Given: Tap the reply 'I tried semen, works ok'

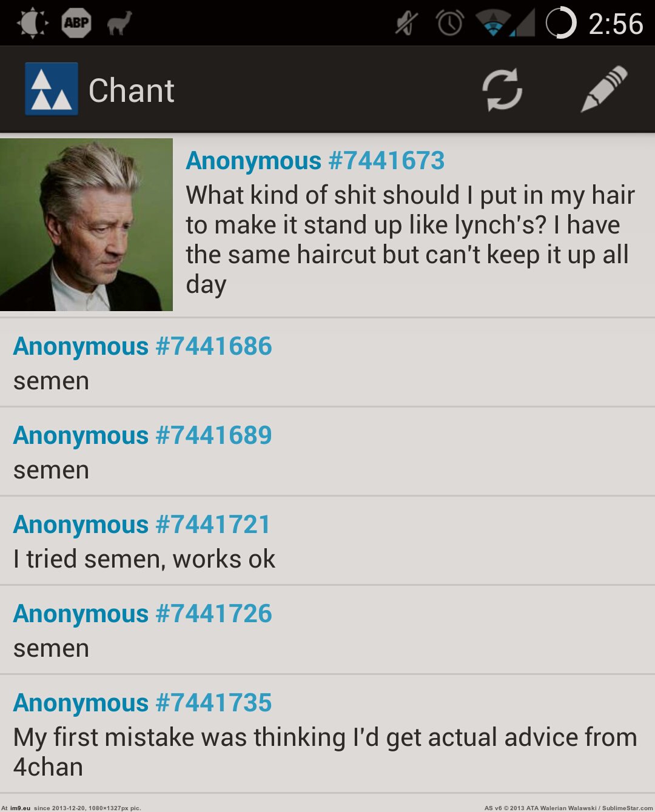Looking at the screenshot, I should coord(144,559).
